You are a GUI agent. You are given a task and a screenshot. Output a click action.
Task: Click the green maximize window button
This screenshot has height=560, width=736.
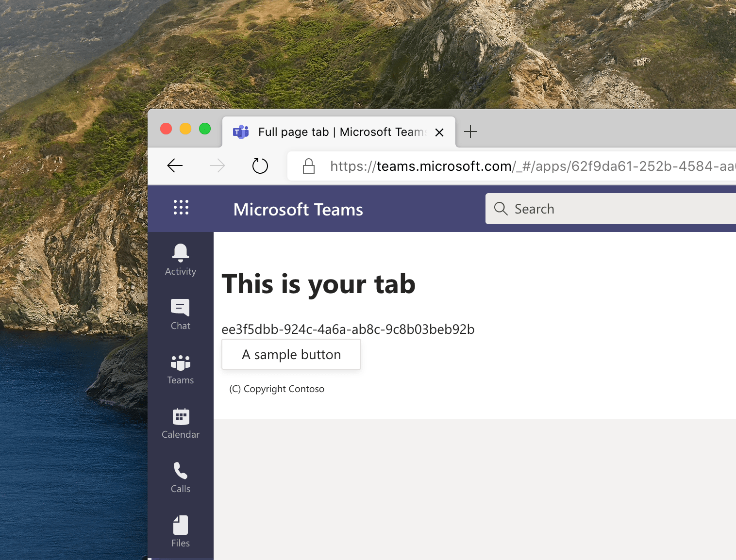click(x=205, y=129)
